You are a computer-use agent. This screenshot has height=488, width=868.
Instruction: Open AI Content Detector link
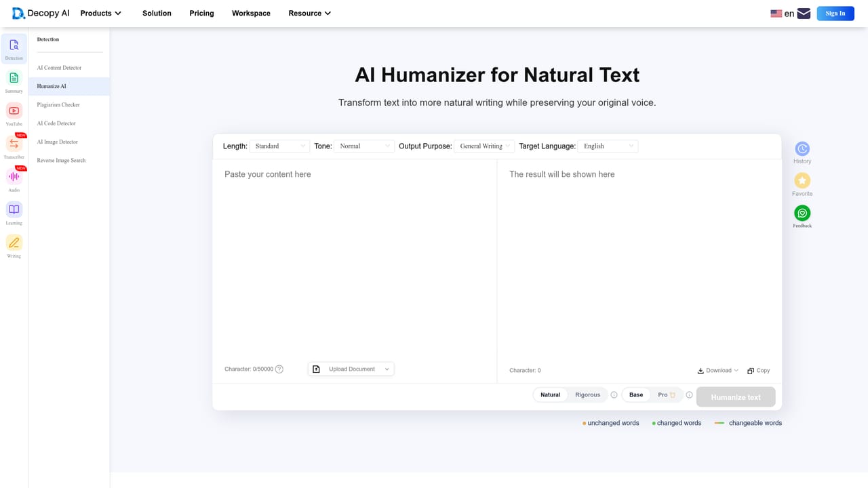(x=59, y=68)
